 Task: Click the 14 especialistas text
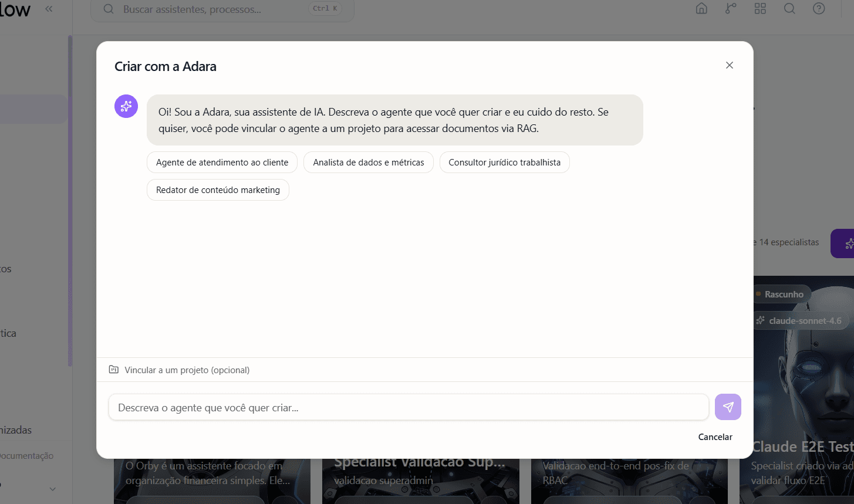tap(789, 242)
